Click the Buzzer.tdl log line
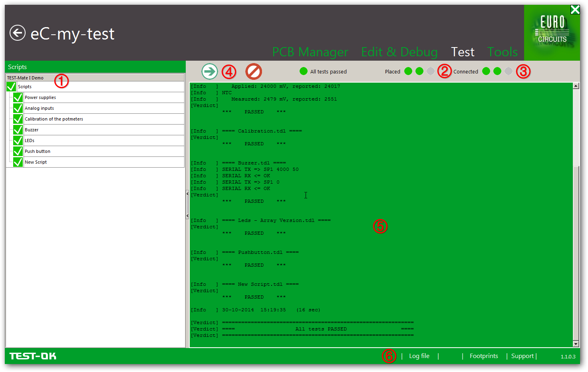Image resolution: width=588 pixels, height=372 pixels. point(238,163)
